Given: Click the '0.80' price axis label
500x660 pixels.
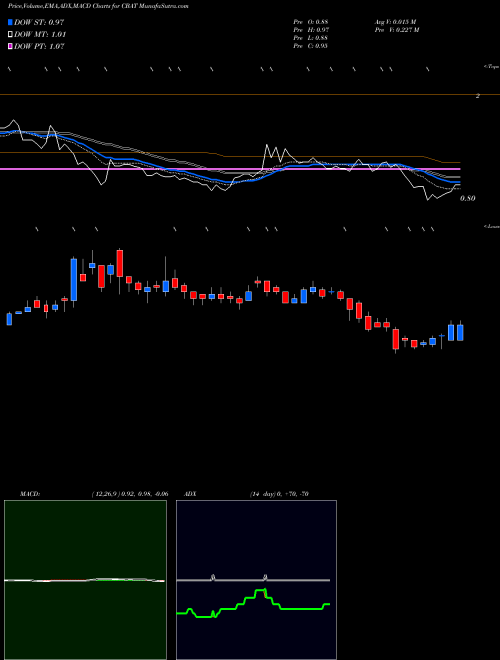Looking at the screenshot, I should point(468,198).
